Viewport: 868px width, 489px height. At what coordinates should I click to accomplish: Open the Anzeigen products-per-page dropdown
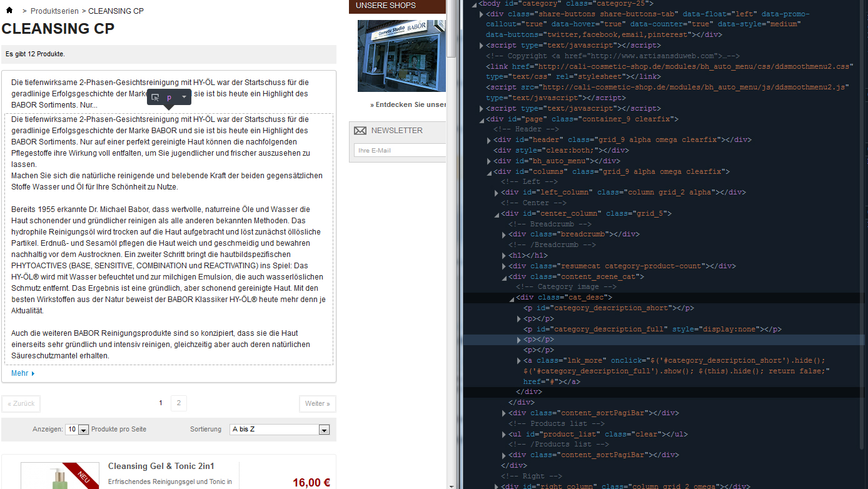[x=78, y=430]
